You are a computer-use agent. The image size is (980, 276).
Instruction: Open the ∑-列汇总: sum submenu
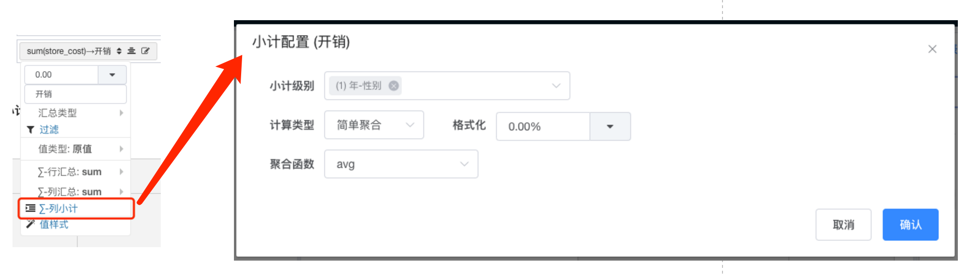(x=121, y=192)
